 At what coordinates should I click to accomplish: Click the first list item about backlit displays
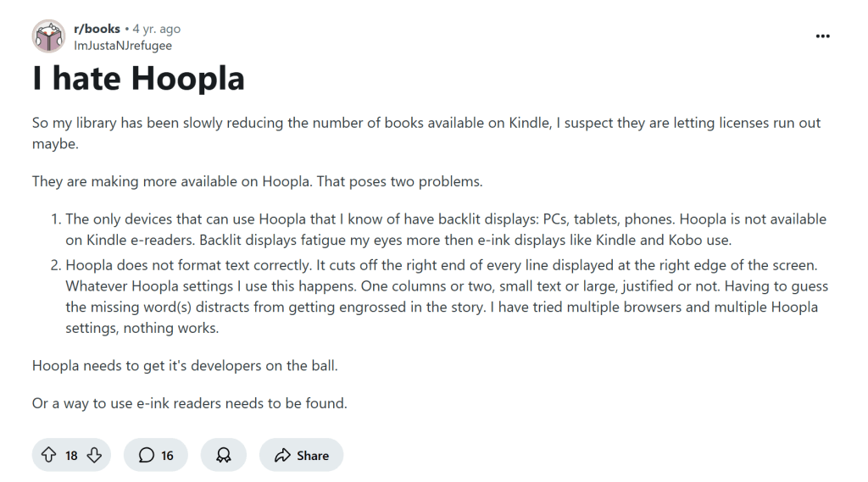tap(445, 230)
